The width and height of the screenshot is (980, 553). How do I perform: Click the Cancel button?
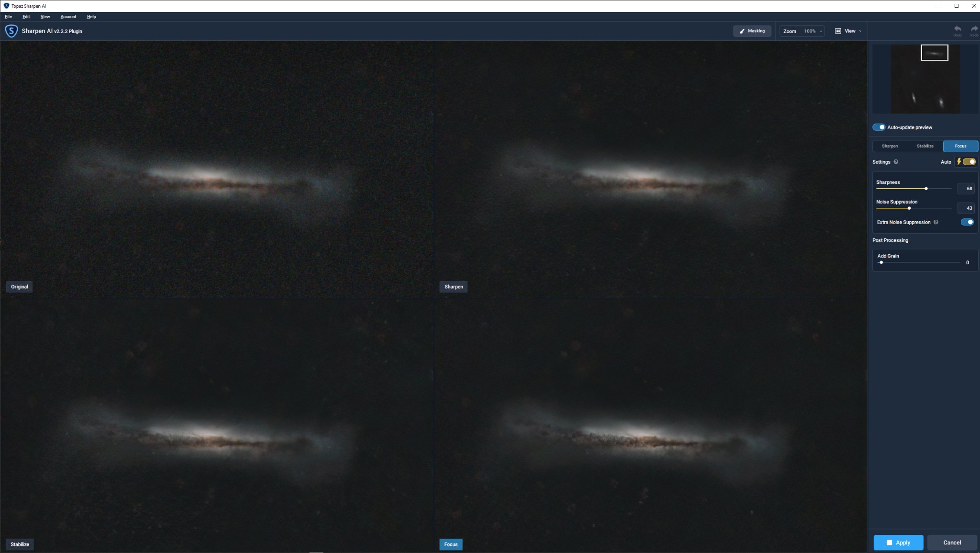952,542
